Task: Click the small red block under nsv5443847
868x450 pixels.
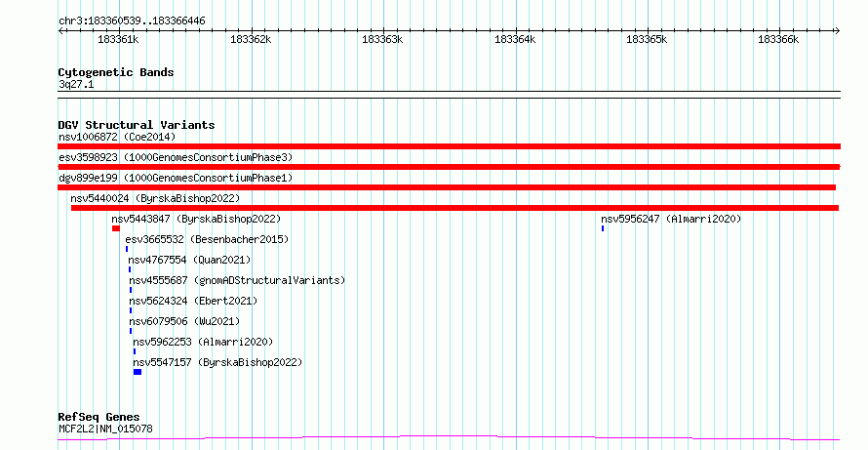Action: [x=116, y=228]
